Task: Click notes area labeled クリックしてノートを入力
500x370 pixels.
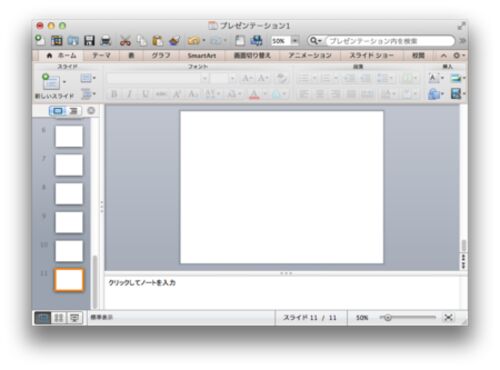Action: pos(142,283)
